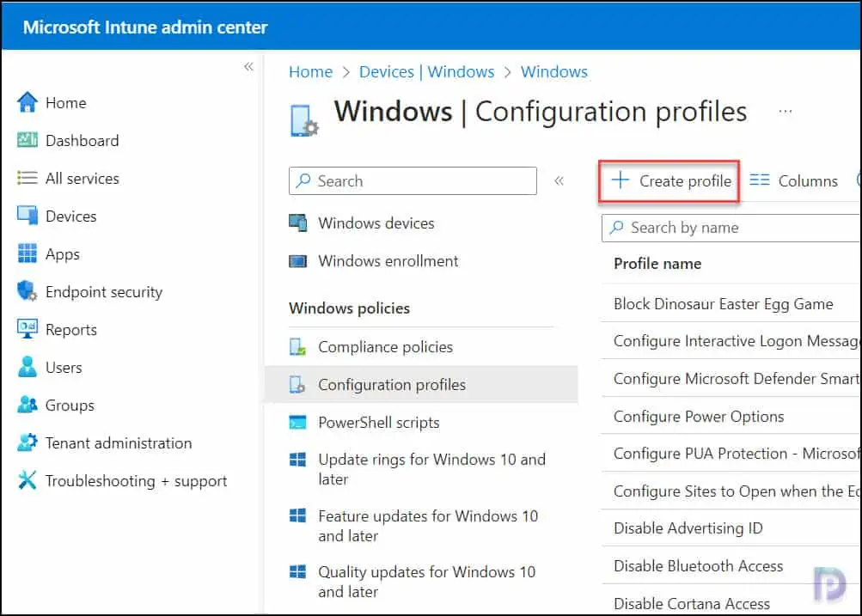
Task: Click the Home house icon in sidebar
Action: coord(27,102)
